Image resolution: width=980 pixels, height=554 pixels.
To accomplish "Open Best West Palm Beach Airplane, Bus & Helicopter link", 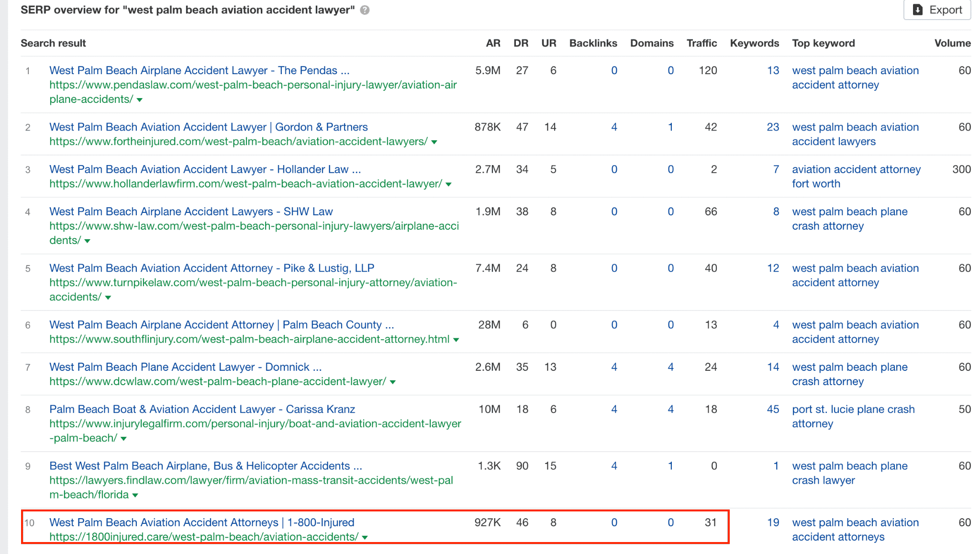I will click(206, 465).
